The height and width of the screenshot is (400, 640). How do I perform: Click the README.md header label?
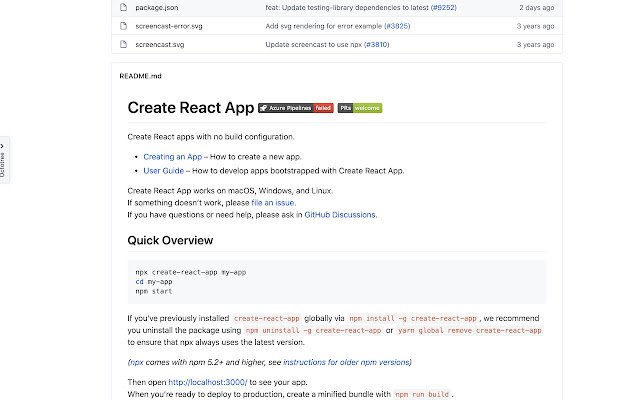click(140, 76)
